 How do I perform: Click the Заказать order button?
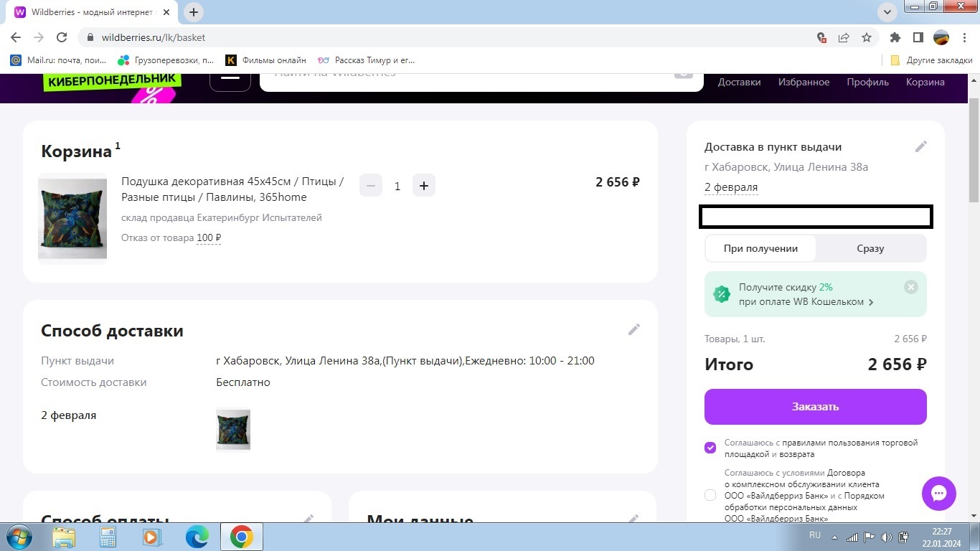tap(815, 407)
